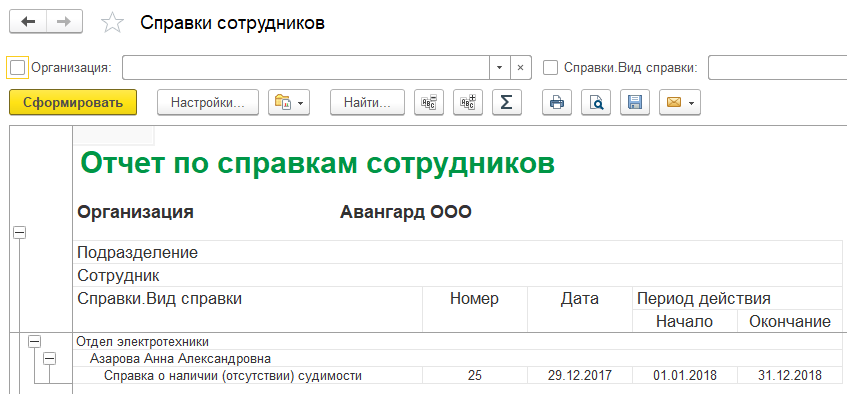Click the Сформировать button

click(x=73, y=102)
